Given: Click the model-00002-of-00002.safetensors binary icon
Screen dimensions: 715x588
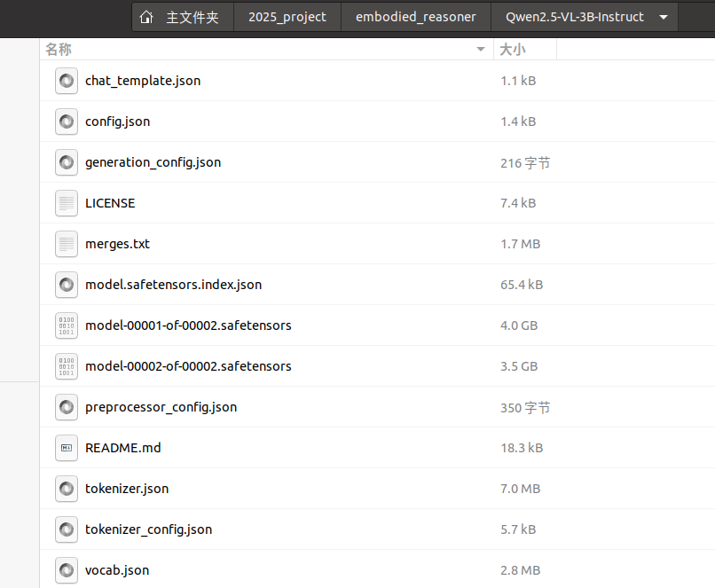Looking at the screenshot, I should click(67, 366).
